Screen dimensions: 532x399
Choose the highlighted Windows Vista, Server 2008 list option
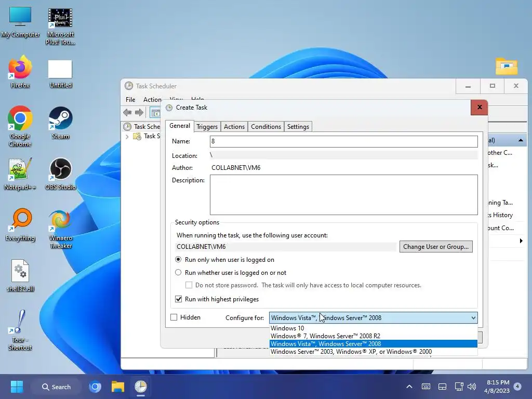373,344
